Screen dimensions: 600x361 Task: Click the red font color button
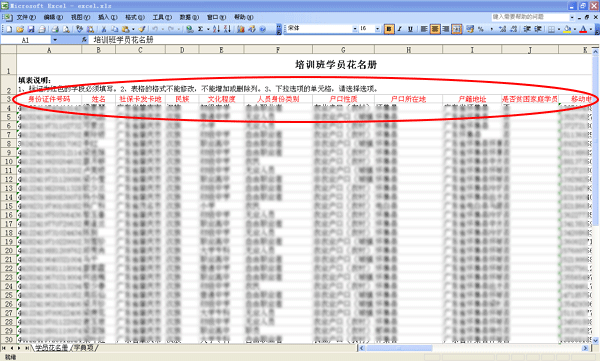583,29
